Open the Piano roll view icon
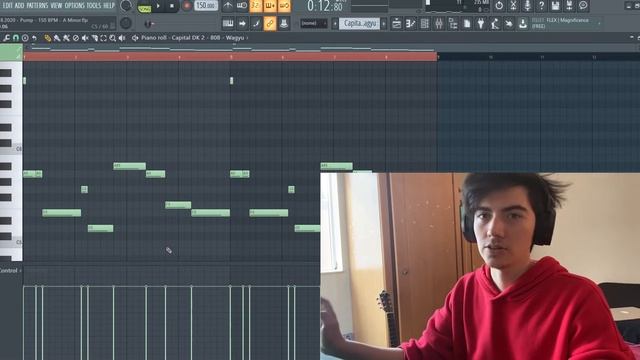Image resolution: width=640 pixels, height=360 pixels. 411,24
